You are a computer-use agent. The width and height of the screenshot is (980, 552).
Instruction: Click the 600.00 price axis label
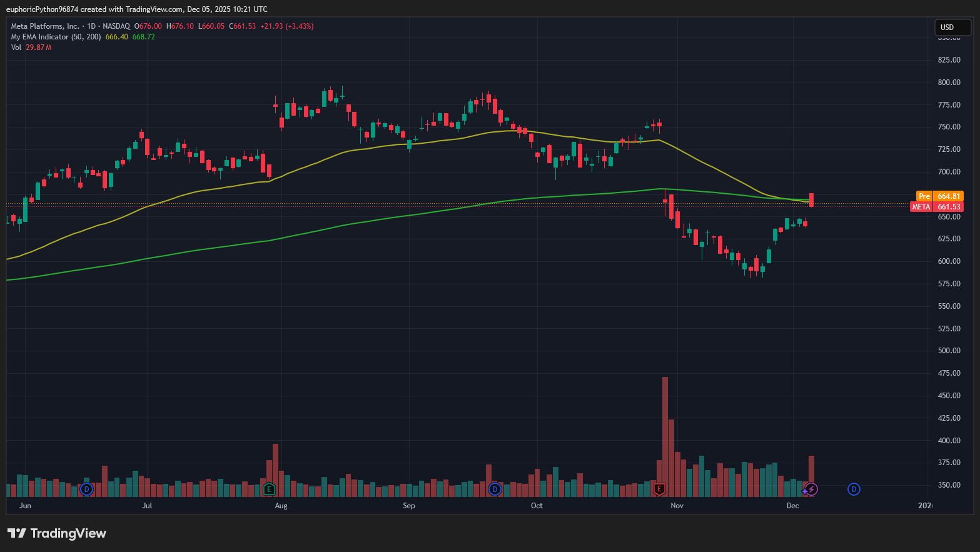pyautogui.click(x=949, y=261)
